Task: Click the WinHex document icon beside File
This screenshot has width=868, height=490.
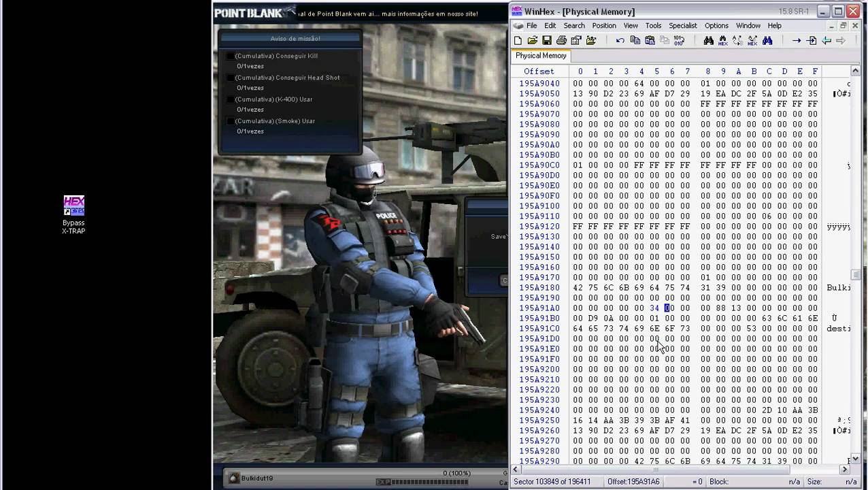Action: (518, 26)
